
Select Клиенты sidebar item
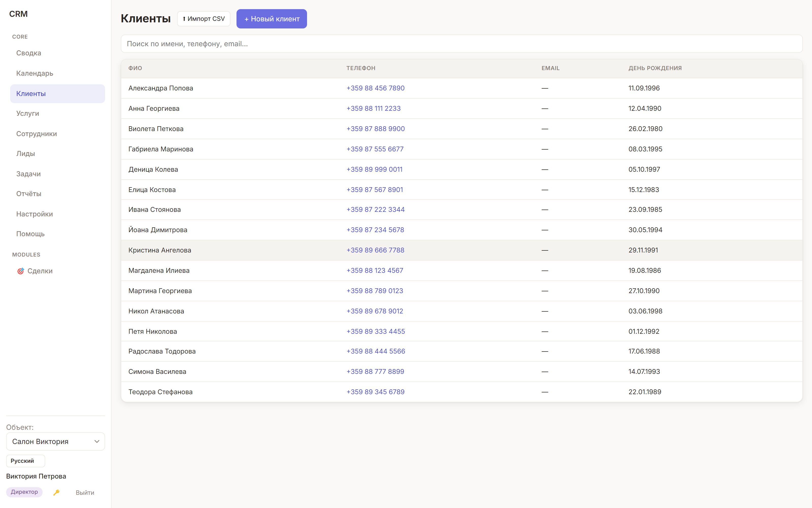coord(57,93)
